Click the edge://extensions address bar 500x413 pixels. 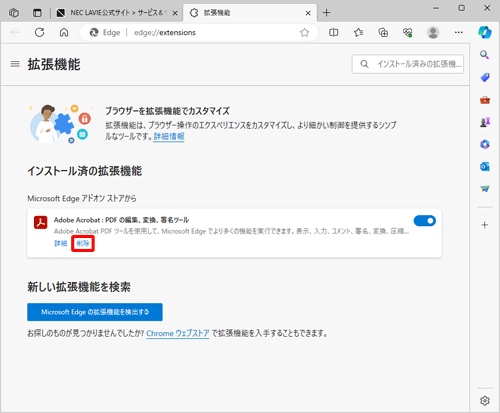pos(199,32)
